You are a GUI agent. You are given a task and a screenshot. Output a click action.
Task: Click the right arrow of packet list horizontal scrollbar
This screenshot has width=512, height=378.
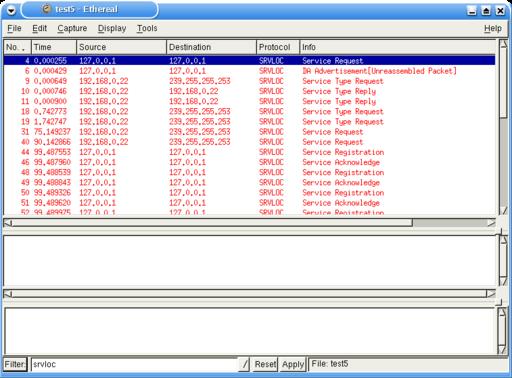pos(491,223)
